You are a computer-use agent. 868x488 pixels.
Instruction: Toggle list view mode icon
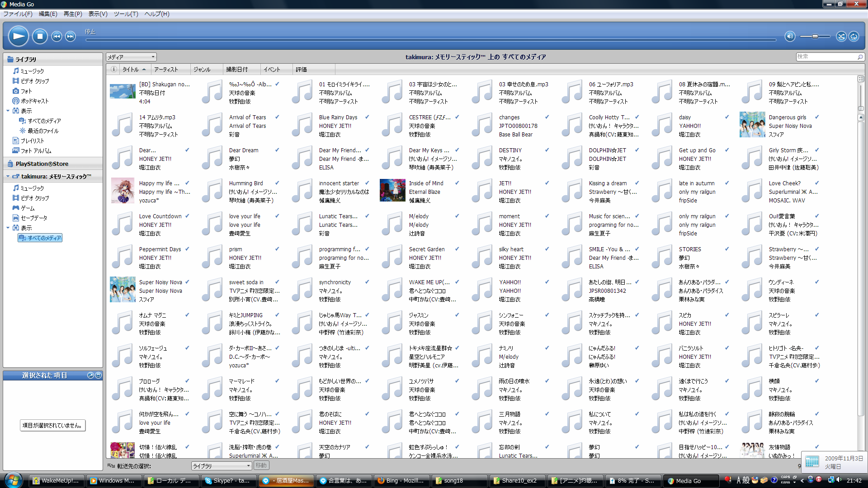[x=861, y=79]
